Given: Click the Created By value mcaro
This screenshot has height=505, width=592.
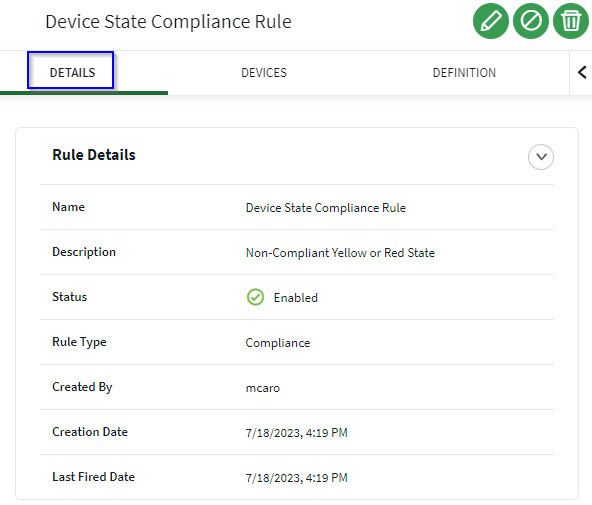Looking at the screenshot, I should [x=263, y=388].
